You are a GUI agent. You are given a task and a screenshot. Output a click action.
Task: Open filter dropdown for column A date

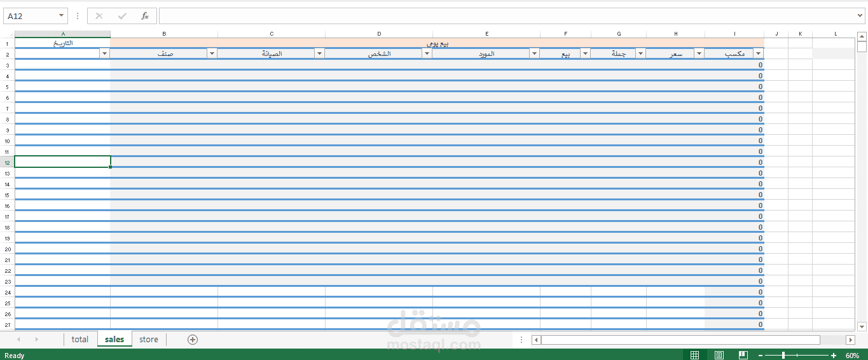coord(105,54)
